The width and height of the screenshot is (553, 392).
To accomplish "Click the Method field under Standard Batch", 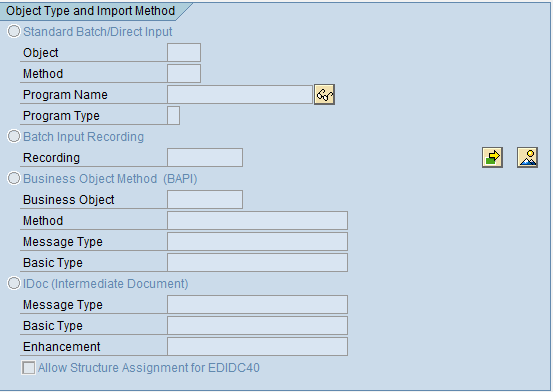I will [184, 73].
